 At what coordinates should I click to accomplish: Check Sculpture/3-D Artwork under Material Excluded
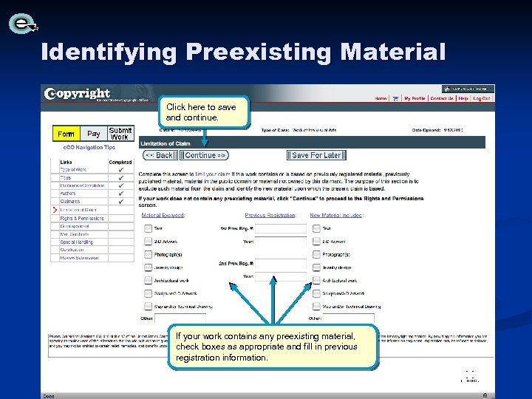pyautogui.click(x=148, y=293)
